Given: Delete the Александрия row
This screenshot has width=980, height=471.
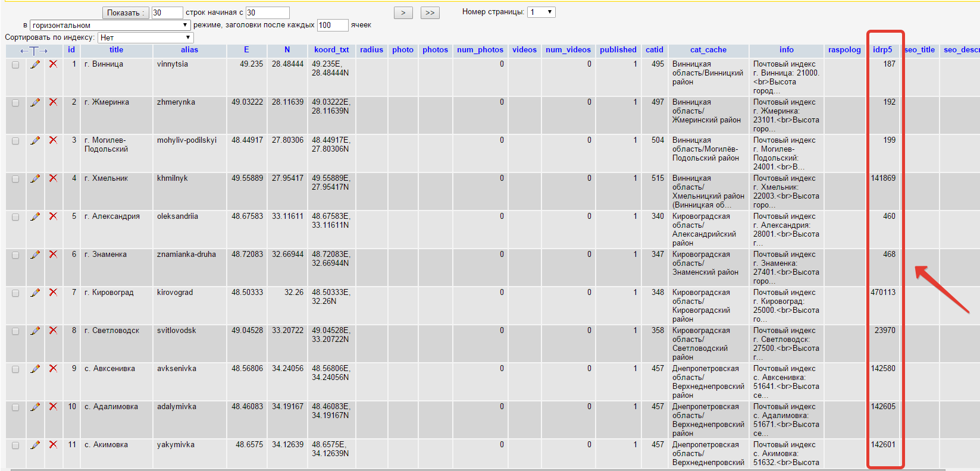Looking at the screenshot, I should click(53, 216).
